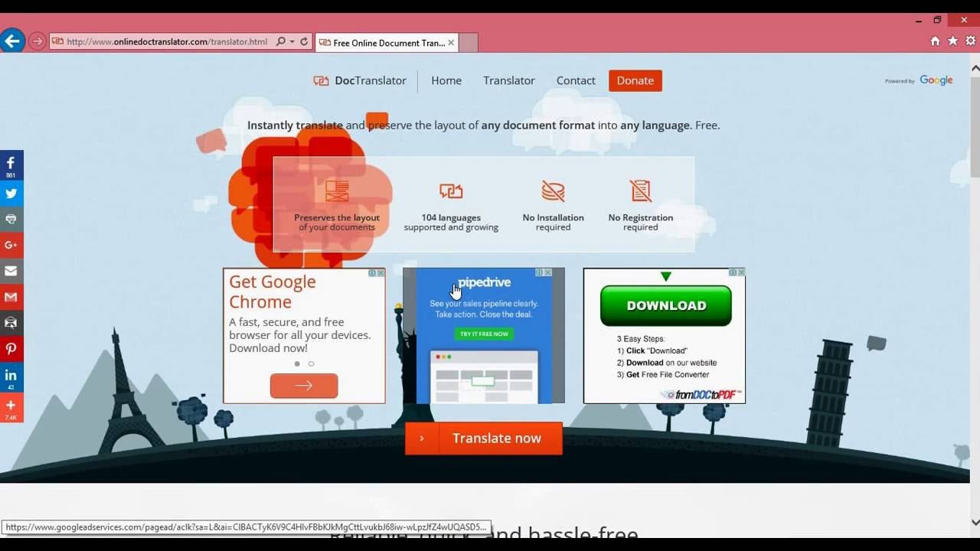Click the DocTranslator logo
Viewport: 980px width, 551px height.
(360, 80)
